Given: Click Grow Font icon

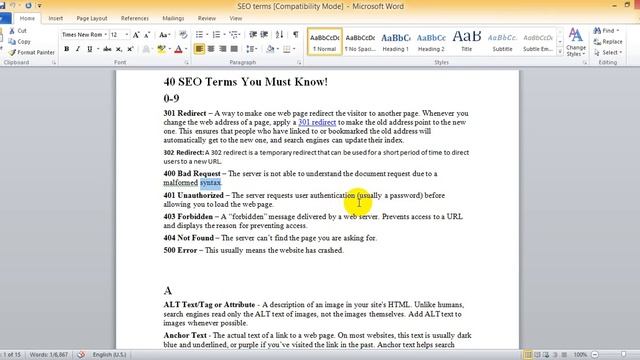Looking at the screenshot, I should pyautogui.click(x=136, y=35).
